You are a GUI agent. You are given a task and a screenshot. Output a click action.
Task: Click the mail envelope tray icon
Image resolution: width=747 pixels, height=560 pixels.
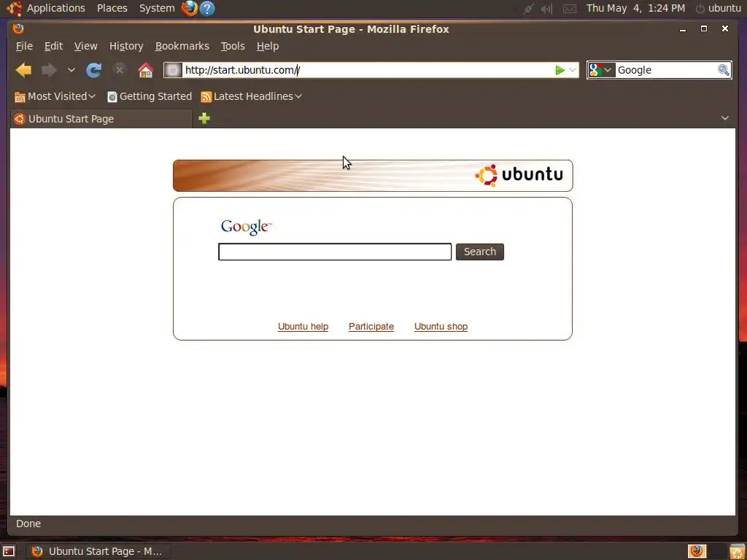[x=570, y=9]
